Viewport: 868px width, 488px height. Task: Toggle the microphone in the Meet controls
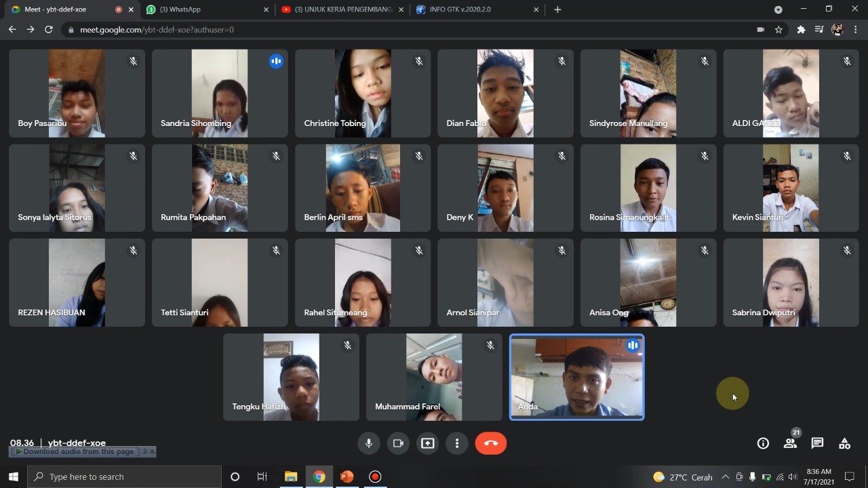coord(369,443)
